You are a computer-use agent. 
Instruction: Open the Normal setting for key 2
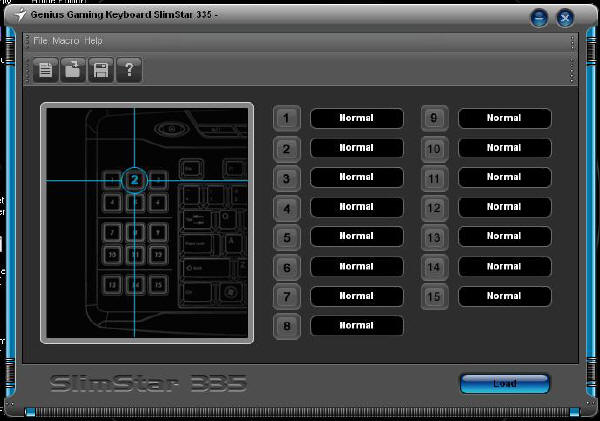[356, 148]
